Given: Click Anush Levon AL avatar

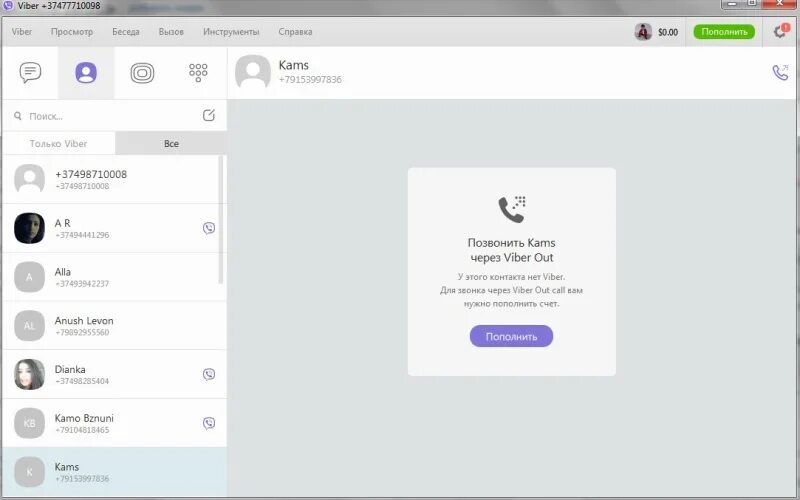Looking at the screenshot, I should pos(29,326).
